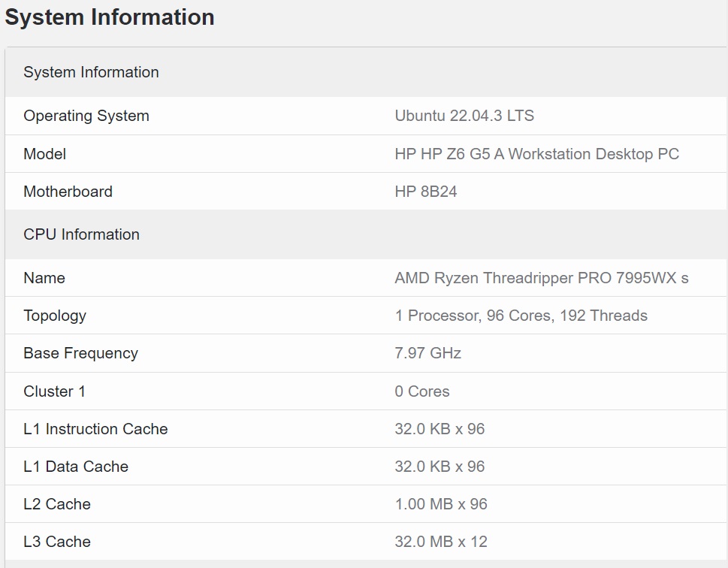
Task: Select the Ubuntu 22.04.3 LTS value
Action: [464, 115]
